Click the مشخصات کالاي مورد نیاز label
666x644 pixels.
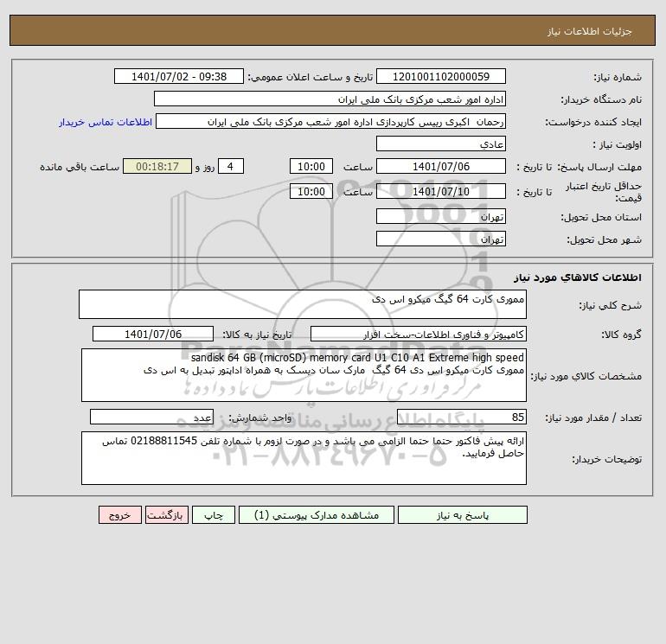pyautogui.click(x=586, y=376)
